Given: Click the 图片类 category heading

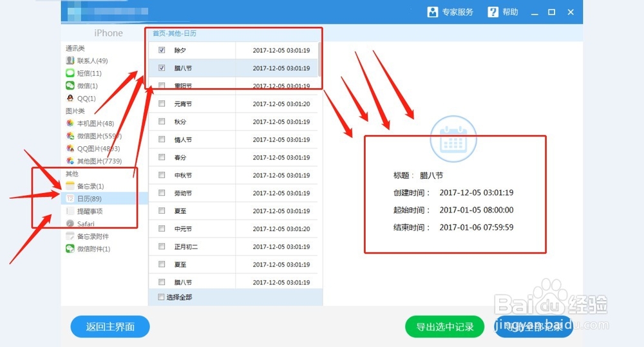Looking at the screenshot, I should [x=75, y=111].
